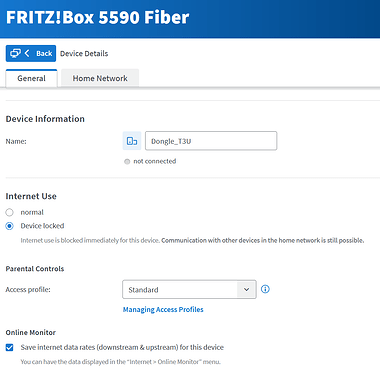The height and width of the screenshot is (374, 380).
Task: Select the normal internet use option
Action: point(9,212)
